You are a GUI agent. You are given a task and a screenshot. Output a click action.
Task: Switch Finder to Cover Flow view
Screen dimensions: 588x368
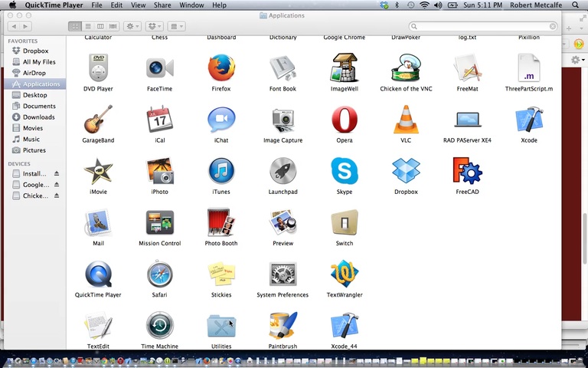pyautogui.click(x=113, y=26)
